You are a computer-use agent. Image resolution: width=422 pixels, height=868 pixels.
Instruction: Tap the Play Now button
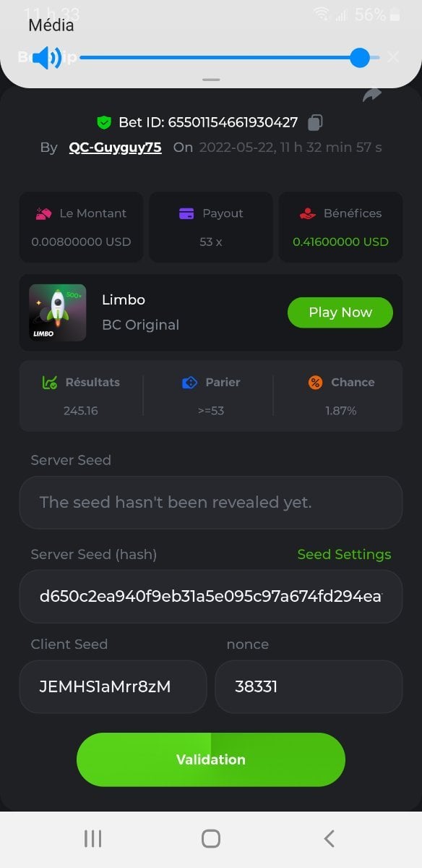pos(340,312)
